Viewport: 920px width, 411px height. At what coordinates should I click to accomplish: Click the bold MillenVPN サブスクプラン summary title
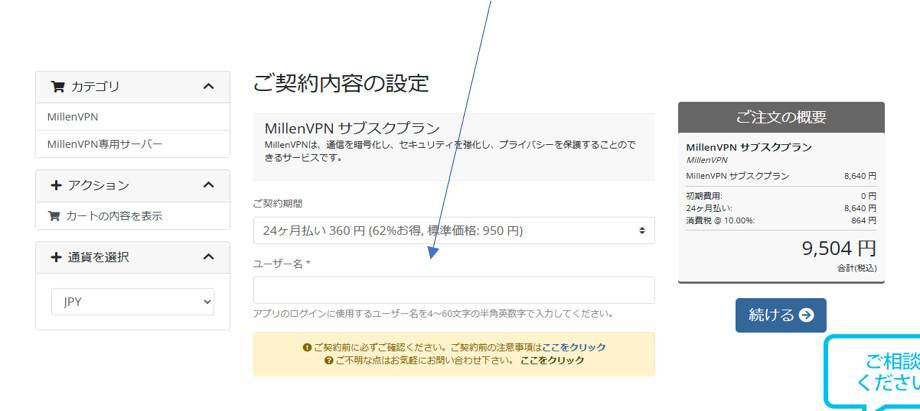(749, 147)
